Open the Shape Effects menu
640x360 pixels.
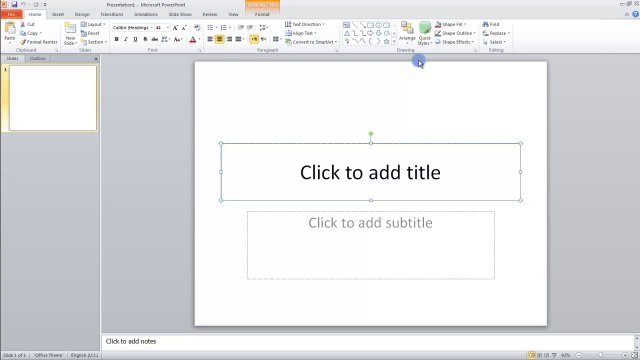(454, 42)
